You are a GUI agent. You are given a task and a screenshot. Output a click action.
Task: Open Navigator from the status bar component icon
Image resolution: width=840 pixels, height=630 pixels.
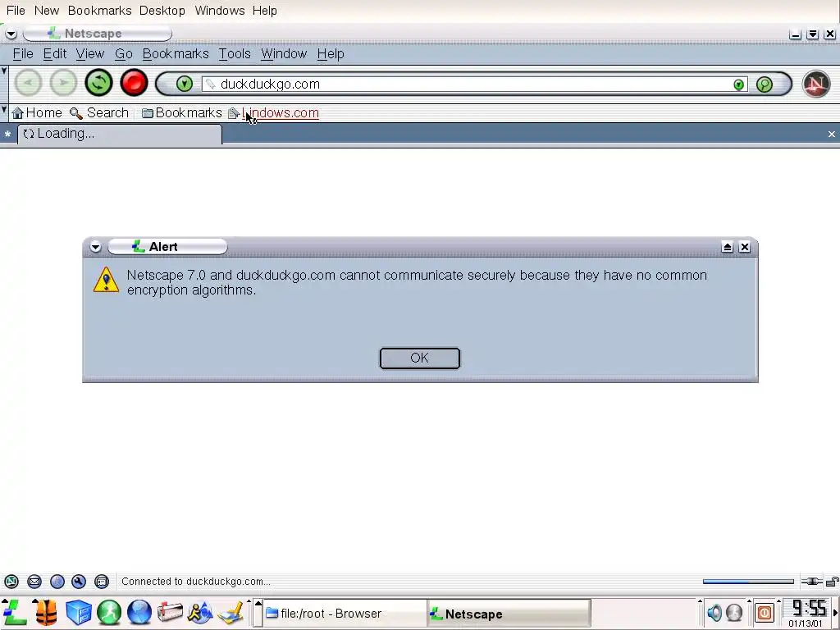coord(11,582)
